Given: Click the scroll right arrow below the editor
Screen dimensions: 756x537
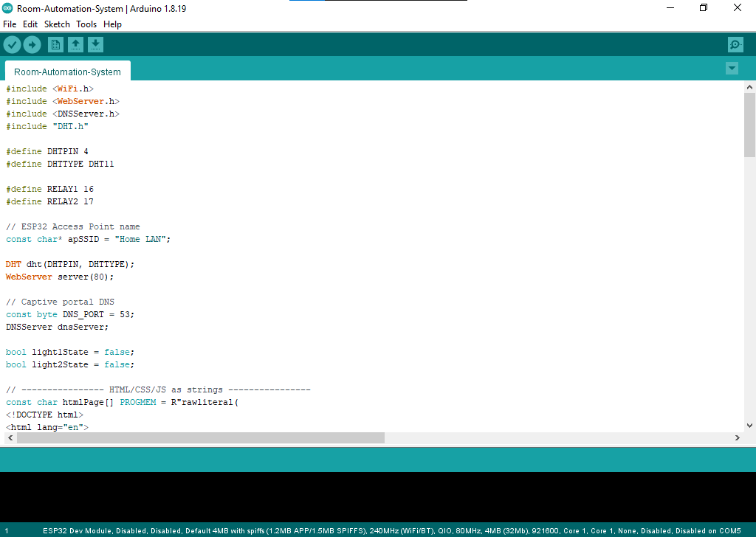Looking at the screenshot, I should click(x=737, y=438).
